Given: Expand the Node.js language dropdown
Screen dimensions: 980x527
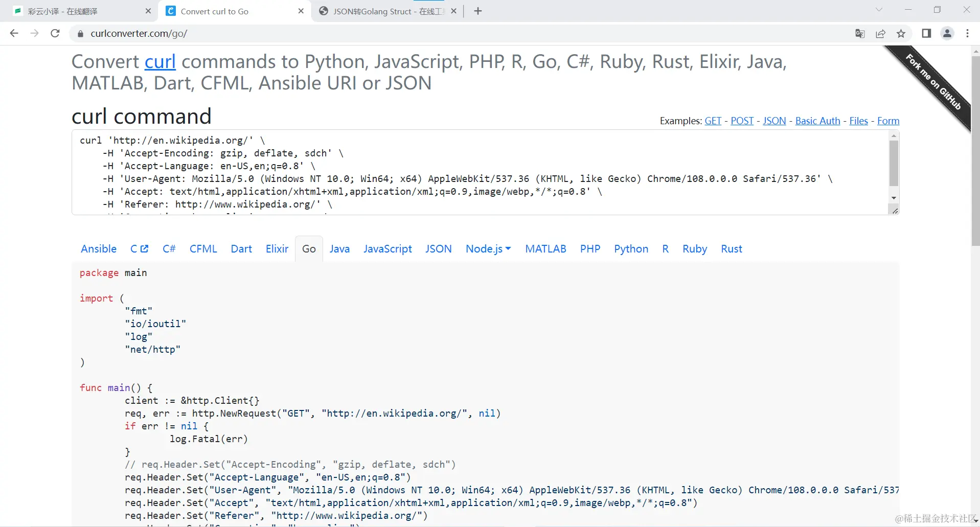Looking at the screenshot, I should 488,249.
